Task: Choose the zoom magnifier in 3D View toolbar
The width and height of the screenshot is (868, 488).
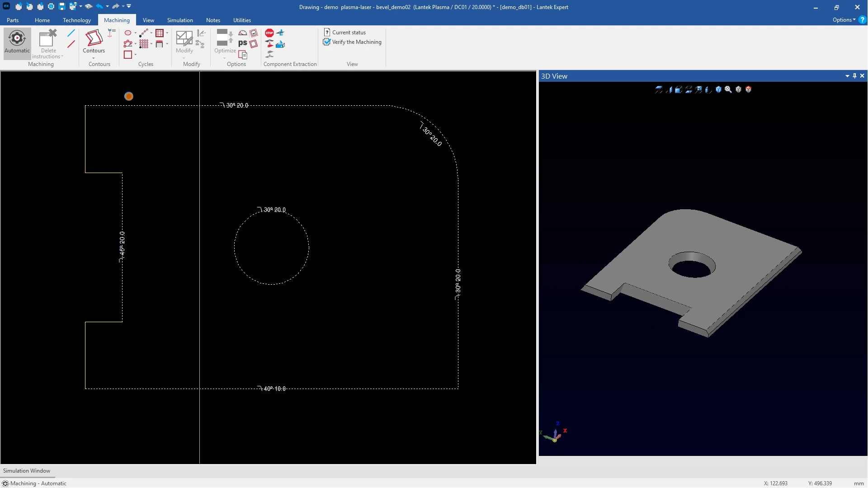Action: click(728, 89)
